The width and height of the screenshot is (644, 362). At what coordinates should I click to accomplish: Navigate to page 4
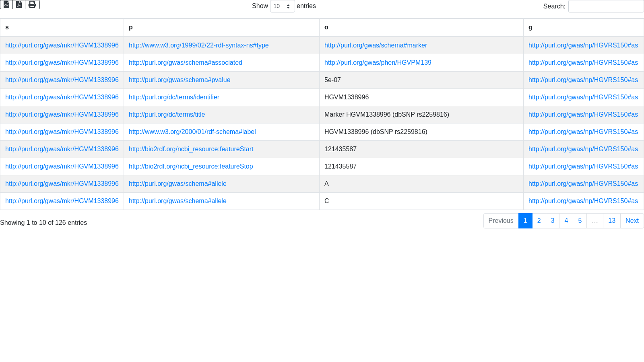tap(566, 221)
